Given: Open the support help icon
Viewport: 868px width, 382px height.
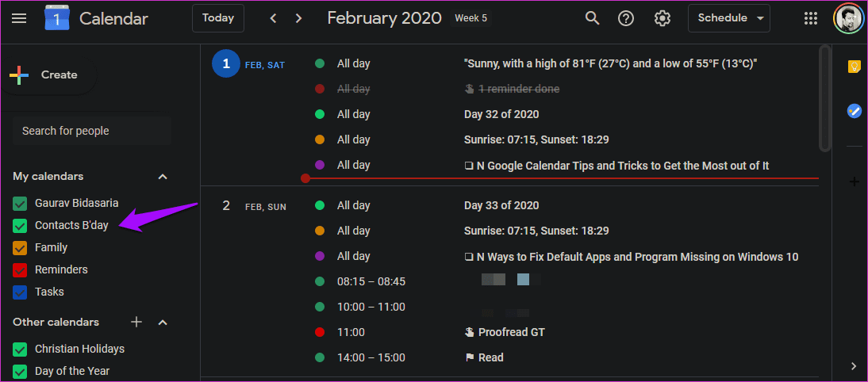Looking at the screenshot, I should (626, 18).
